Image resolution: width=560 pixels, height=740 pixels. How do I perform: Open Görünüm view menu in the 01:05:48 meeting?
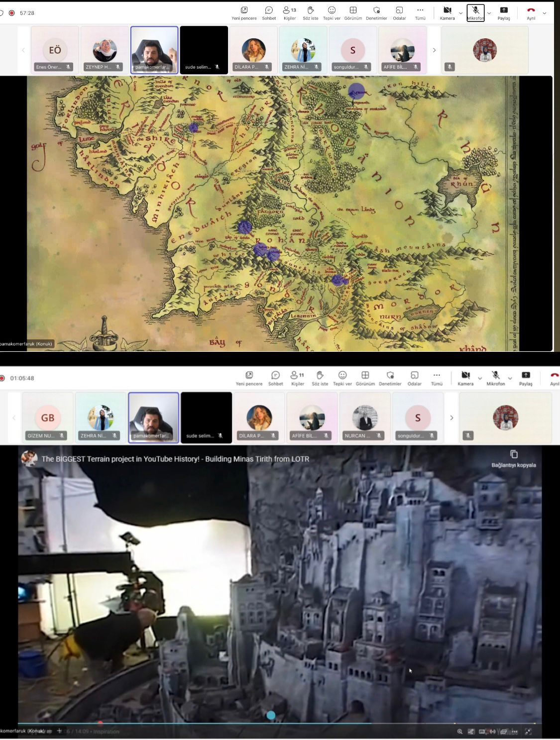365,378
